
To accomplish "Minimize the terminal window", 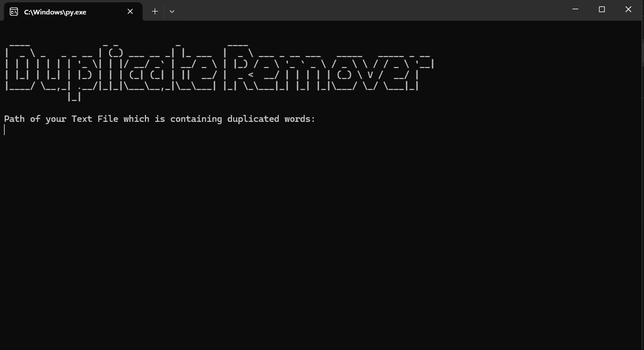I will tap(575, 9).
